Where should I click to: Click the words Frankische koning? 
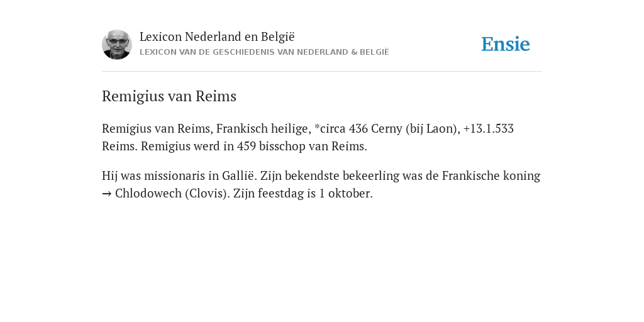coord(491,176)
